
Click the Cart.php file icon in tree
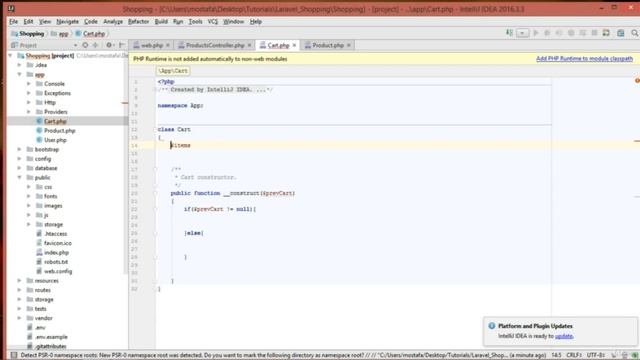pyautogui.click(x=39, y=121)
